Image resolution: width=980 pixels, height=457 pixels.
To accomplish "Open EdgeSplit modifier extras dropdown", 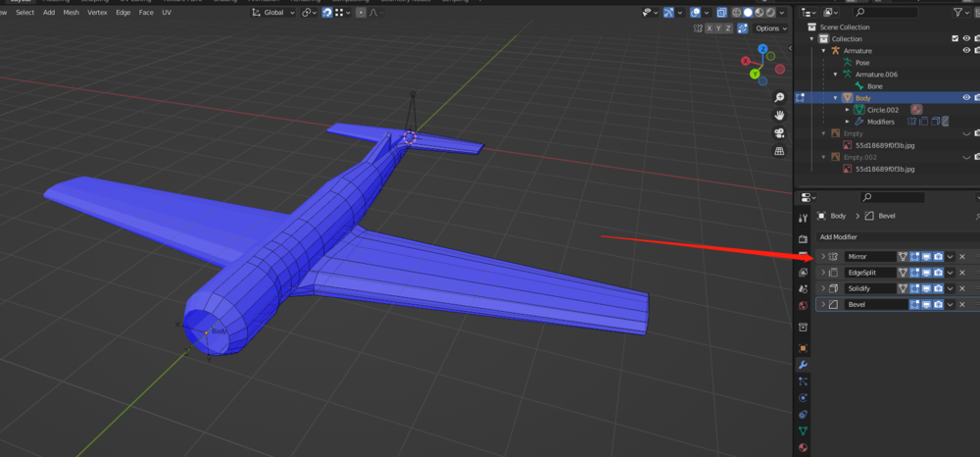I will pyautogui.click(x=950, y=273).
